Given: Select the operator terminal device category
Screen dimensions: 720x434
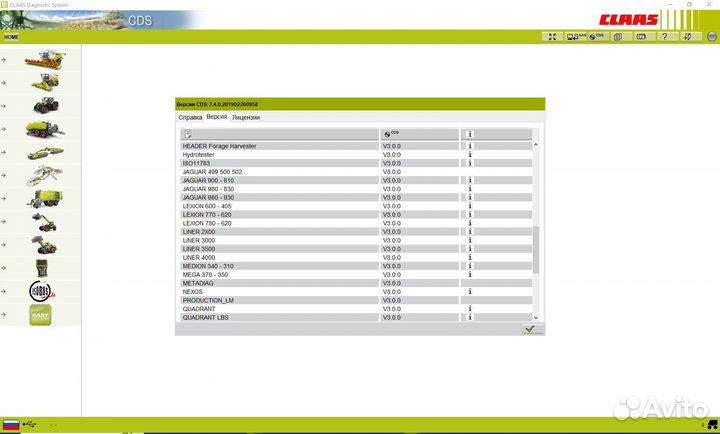Looking at the screenshot, I should [42, 268].
